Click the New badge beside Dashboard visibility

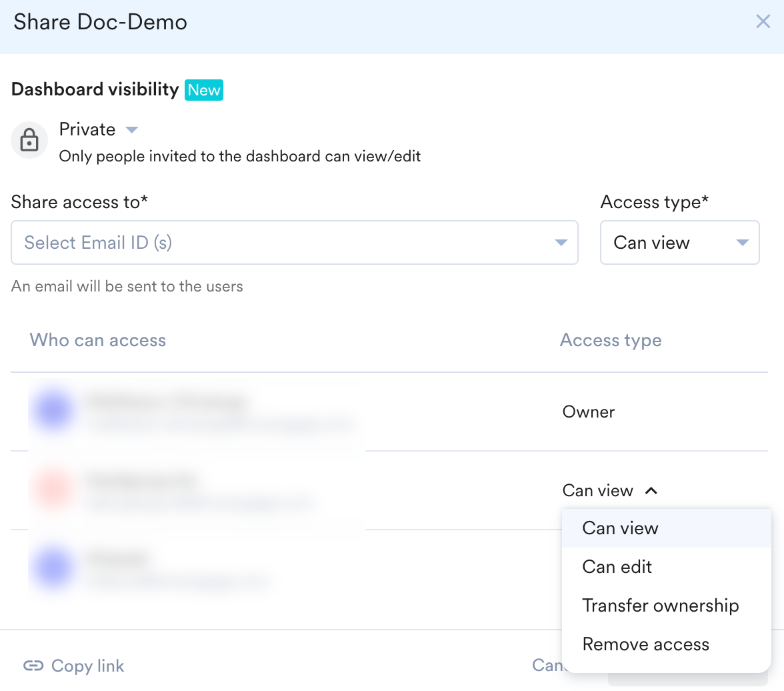(204, 90)
